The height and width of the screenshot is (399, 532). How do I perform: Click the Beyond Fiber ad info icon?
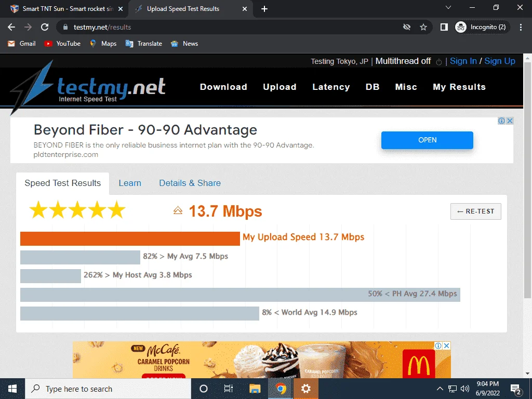click(501, 121)
